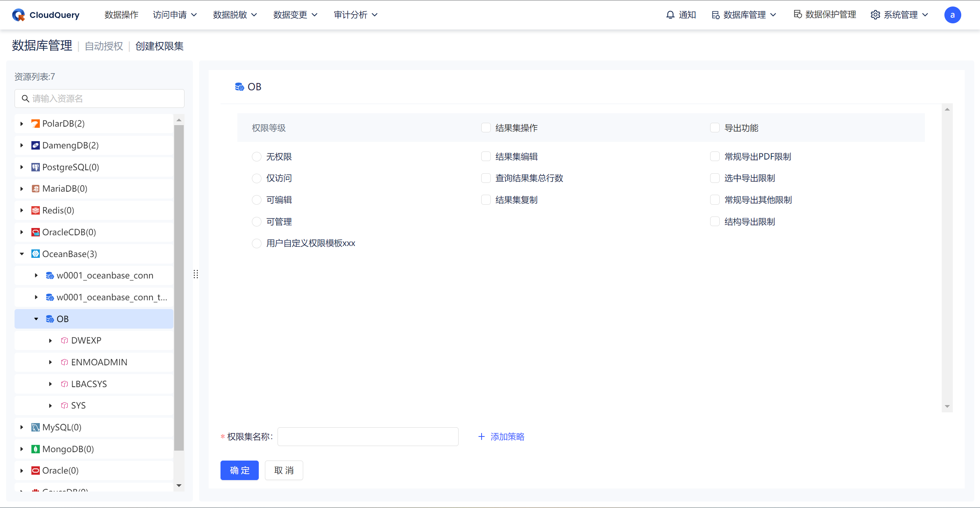Image resolution: width=980 pixels, height=508 pixels.
Task: Click the Redis database icon
Action: coord(36,210)
